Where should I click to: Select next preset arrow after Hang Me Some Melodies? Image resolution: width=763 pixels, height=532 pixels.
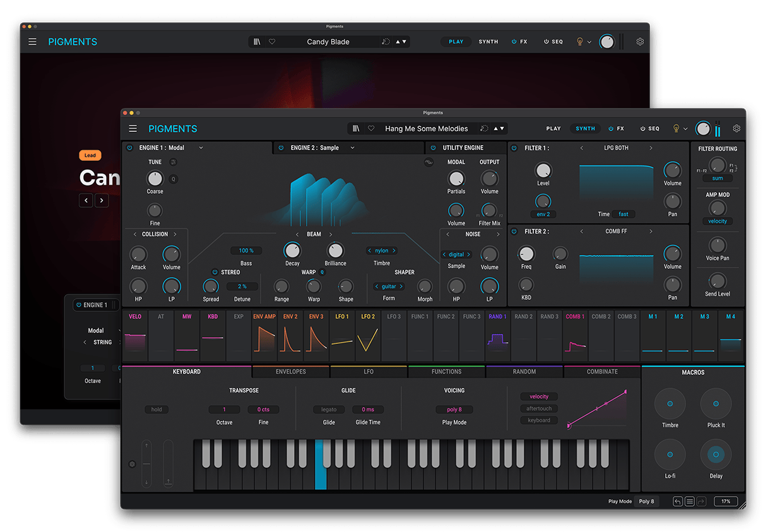pos(502,129)
